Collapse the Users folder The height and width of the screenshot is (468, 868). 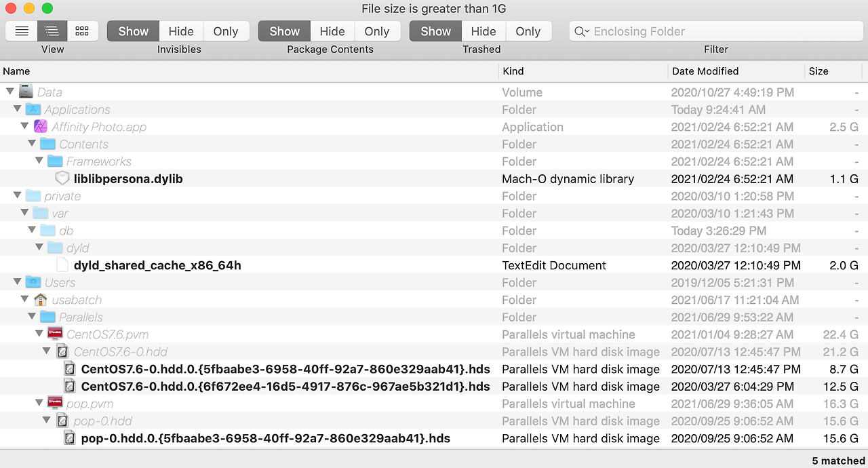pyautogui.click(x=17, y=282)
